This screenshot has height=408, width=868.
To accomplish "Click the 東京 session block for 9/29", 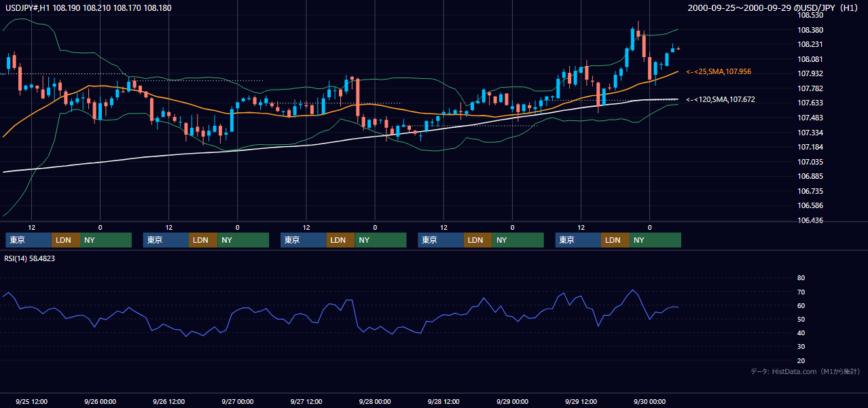I will [x=578, y=240].
